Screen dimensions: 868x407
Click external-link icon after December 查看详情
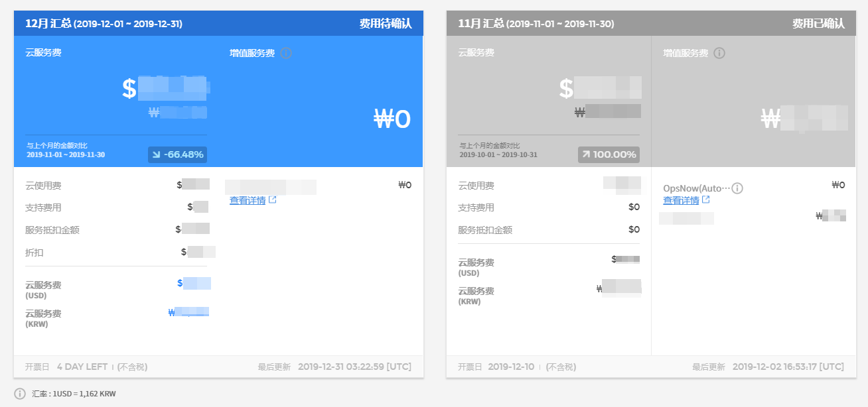(x=273, y=200)
